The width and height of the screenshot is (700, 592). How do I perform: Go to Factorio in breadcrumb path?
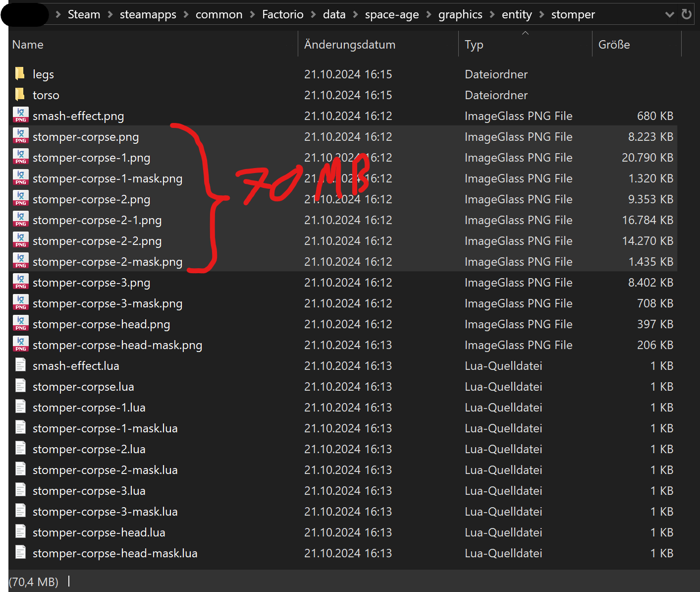point(283,14)
